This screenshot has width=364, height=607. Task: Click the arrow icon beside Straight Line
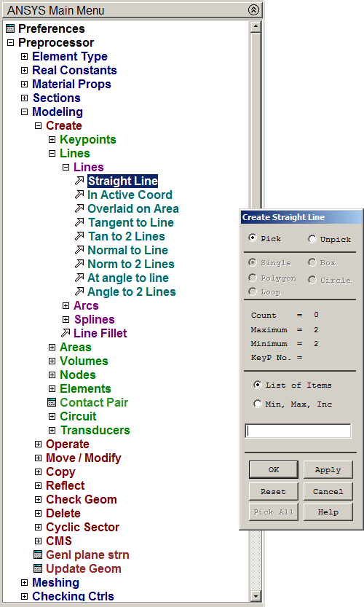(79, 181)
